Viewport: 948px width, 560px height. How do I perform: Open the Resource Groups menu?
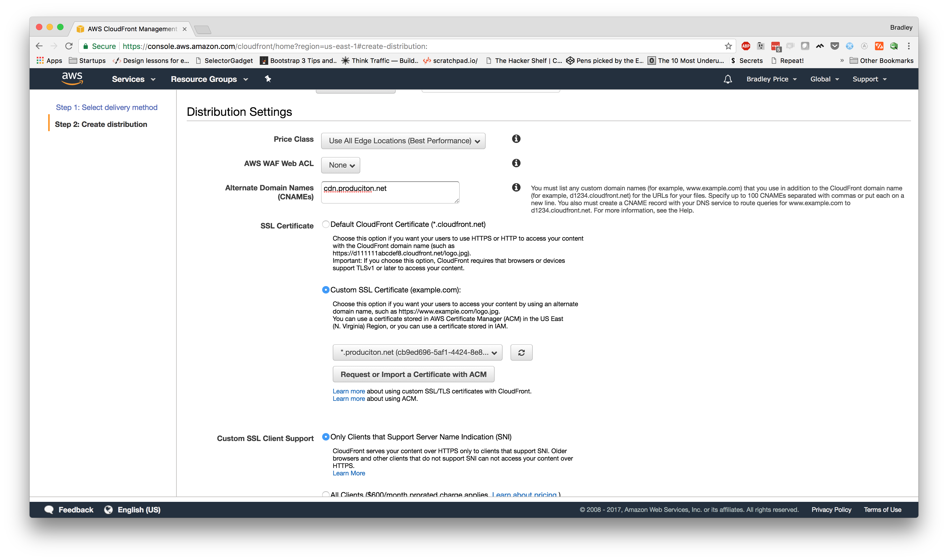point(209,79)
